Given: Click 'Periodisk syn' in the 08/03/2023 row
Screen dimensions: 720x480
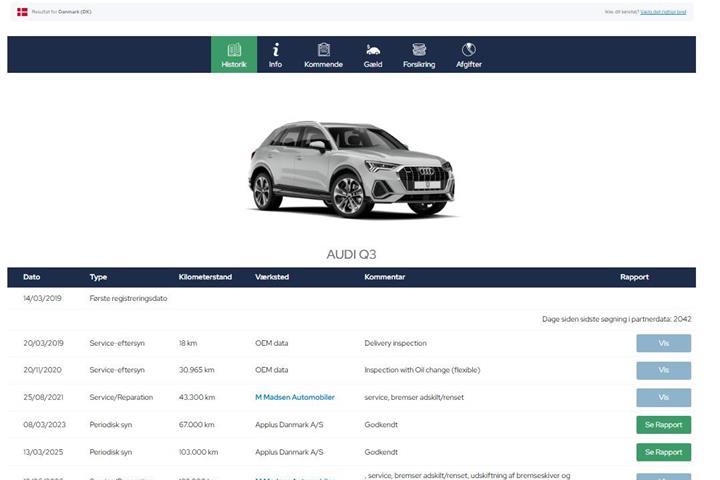Looking at the screenshot, I should [x=111, y=425].
